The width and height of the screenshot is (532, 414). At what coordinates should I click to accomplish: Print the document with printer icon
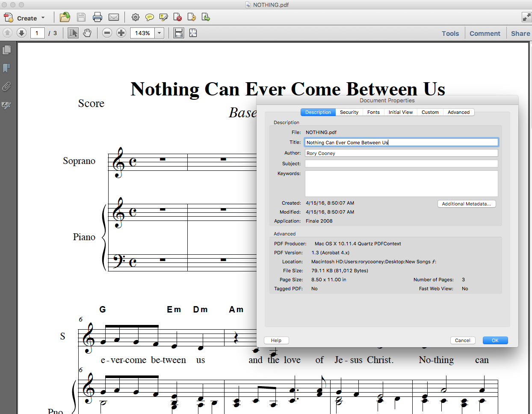coord(98,17)
